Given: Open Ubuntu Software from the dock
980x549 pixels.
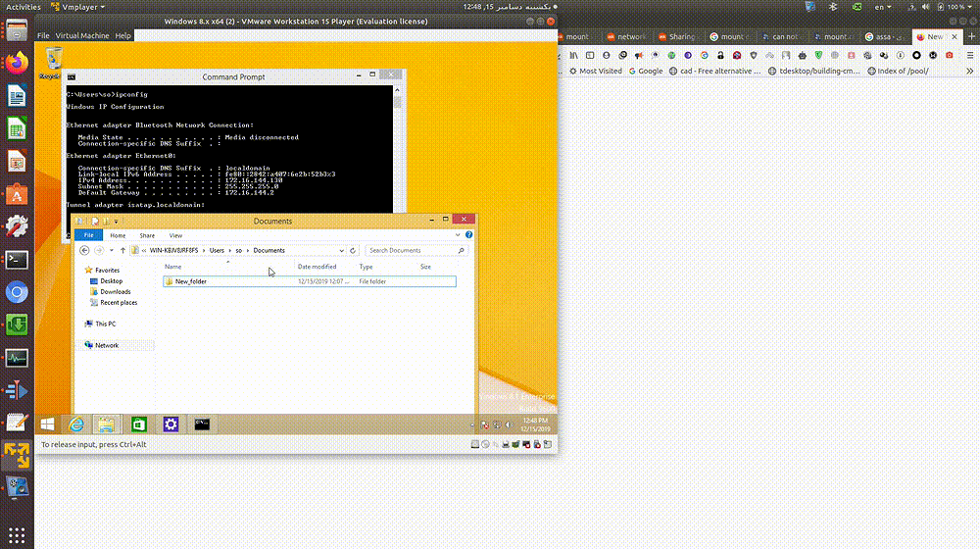Looking at the screenshot, I should (x=17, y=194).
